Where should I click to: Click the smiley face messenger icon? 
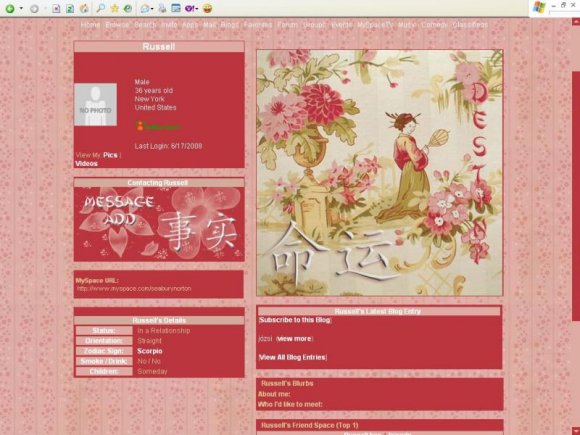[208, 8]
